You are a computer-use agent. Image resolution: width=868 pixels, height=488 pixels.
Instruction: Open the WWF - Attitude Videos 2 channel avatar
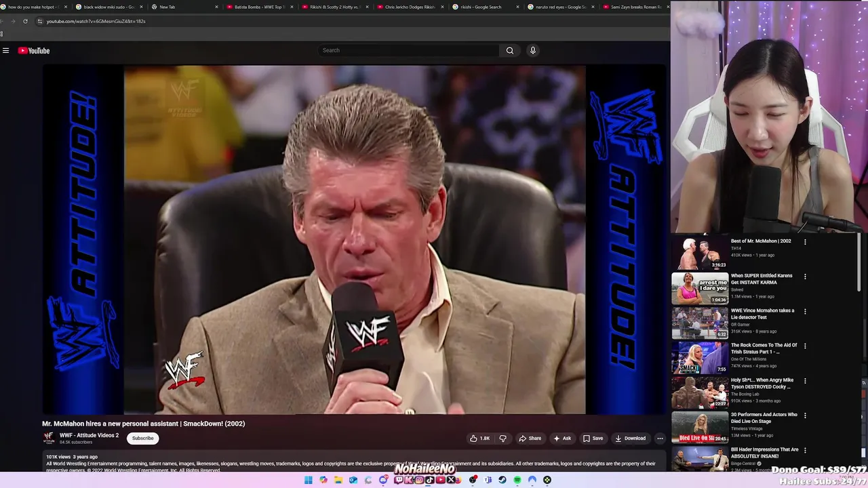click(x=49, y=438)
